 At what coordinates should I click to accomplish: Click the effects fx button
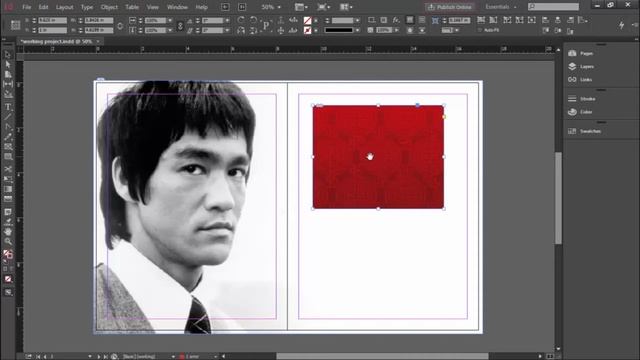(x=396, y=20)
